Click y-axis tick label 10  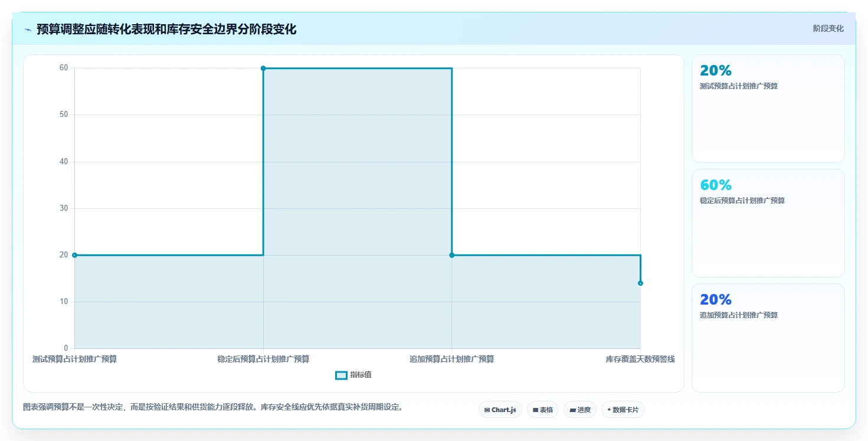[x=64, y=302]
